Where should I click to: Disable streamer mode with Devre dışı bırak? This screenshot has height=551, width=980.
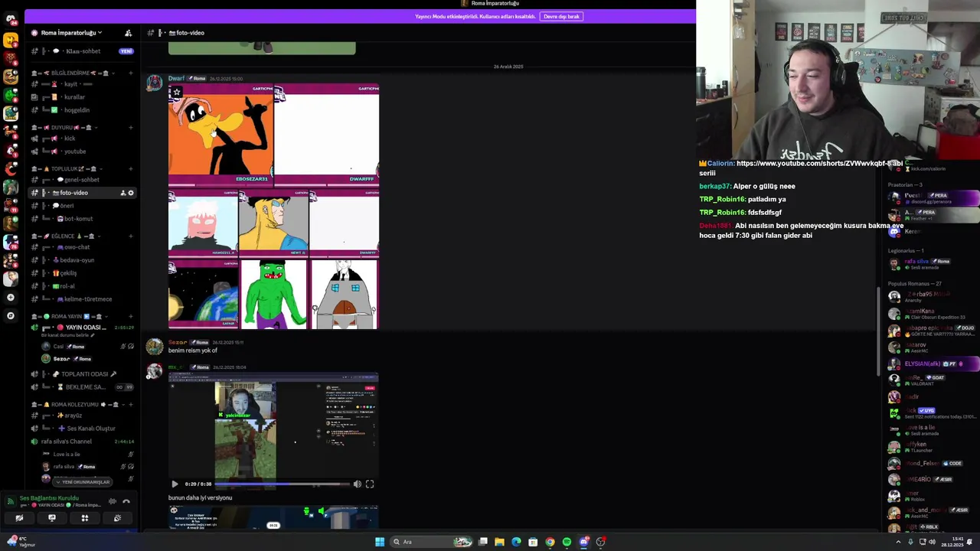point(561,16)
